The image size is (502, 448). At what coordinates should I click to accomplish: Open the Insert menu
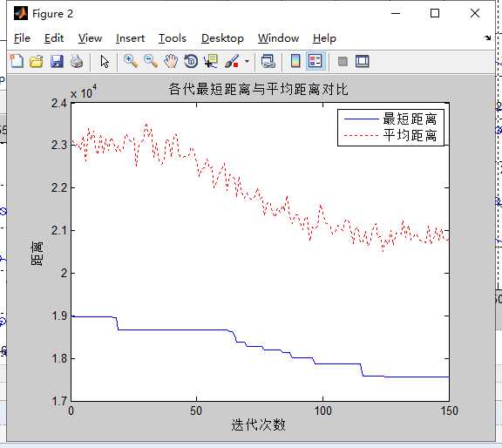(130, 38)
